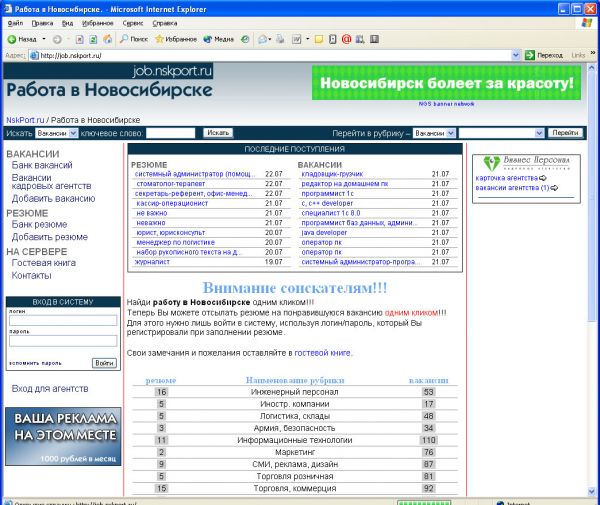Open the Вид menu
This screenshot has width=600, height=505.
point(67,23)
